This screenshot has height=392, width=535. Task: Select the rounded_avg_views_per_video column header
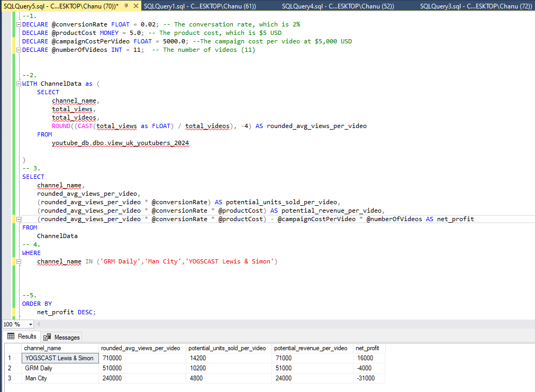click(142, 348)
